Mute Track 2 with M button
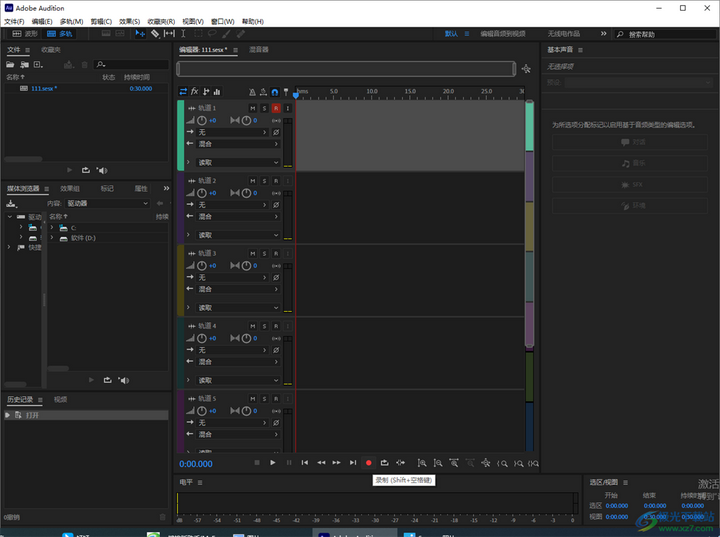 pyautogui.click(x=253, y=181)
